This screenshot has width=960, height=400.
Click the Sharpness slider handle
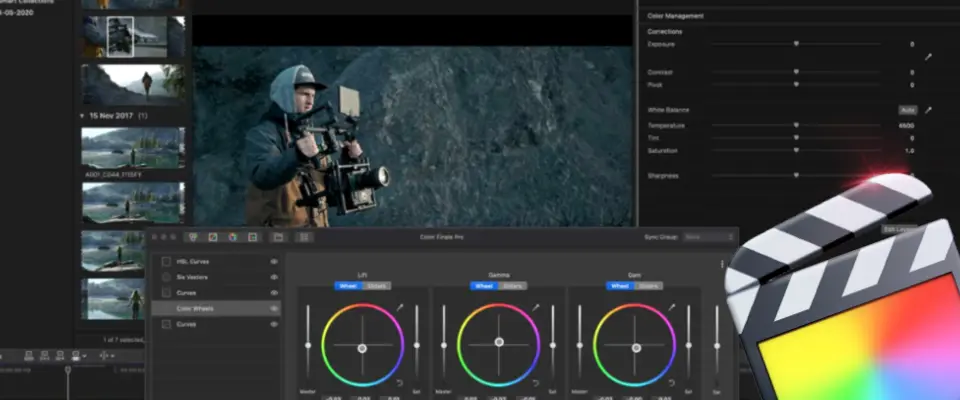(x=796, y=175)
